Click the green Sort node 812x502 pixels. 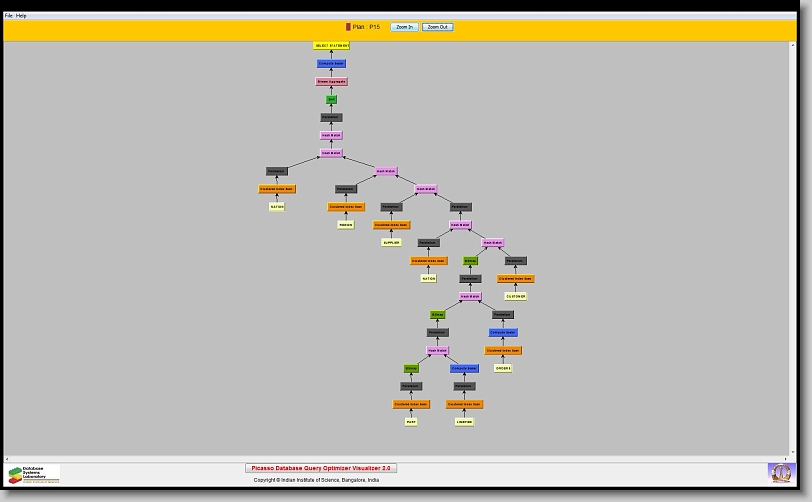(x=331, y=99)
